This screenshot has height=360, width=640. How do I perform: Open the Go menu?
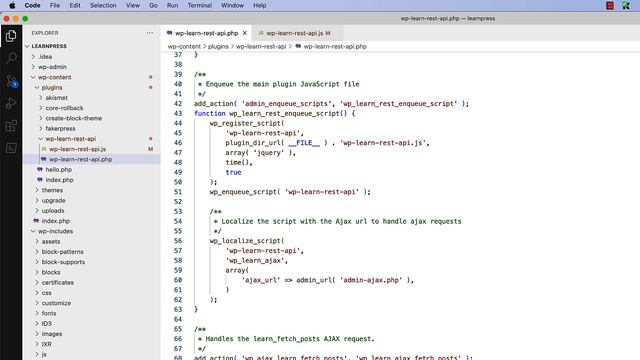point(153,5)
